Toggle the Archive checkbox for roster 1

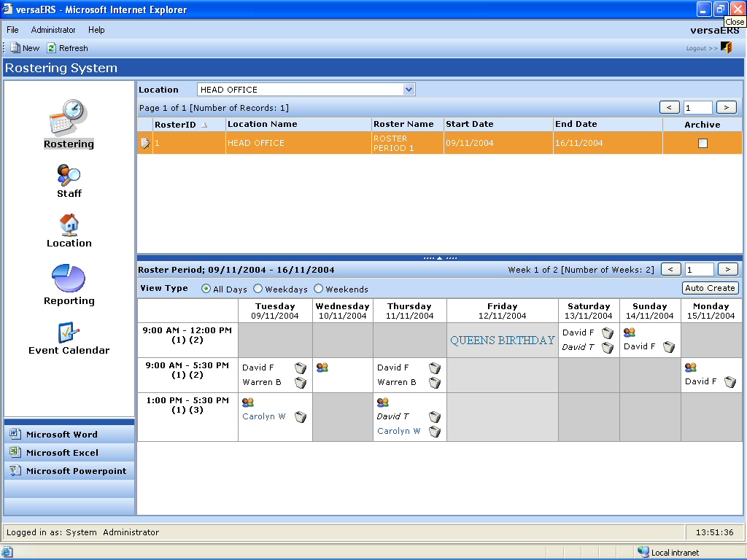click(x=703, y=143)
